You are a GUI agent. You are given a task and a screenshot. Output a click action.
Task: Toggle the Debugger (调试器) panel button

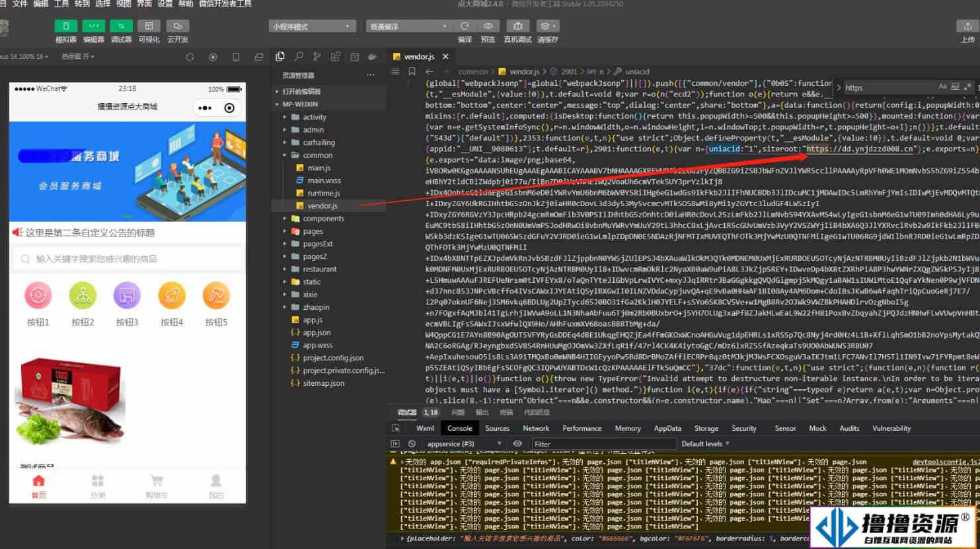(121, 26)
